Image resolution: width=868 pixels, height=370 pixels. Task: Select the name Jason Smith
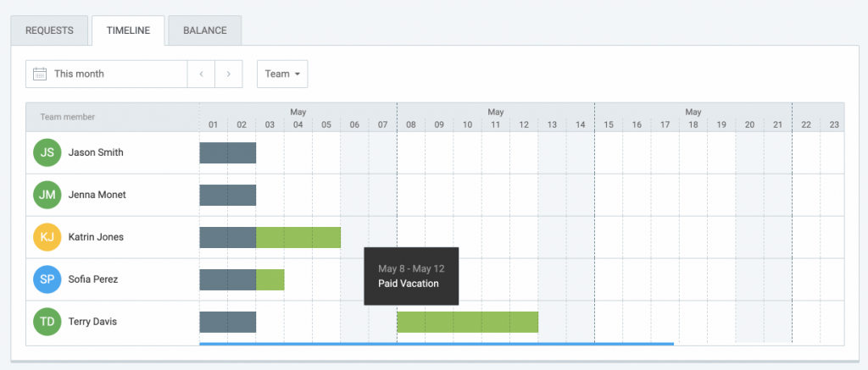[96, 152]
